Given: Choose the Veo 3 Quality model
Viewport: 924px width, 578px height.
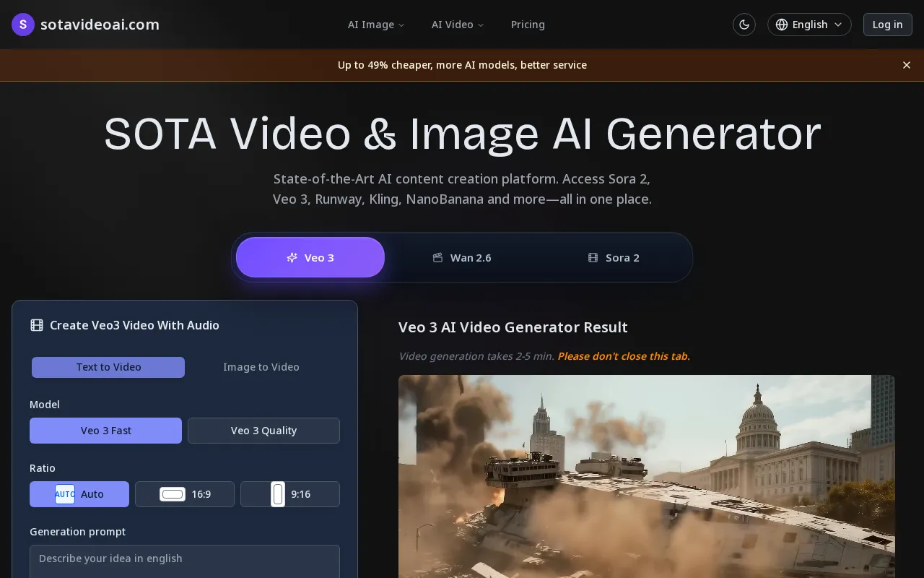Looking at the screenshot, I should (x=263, y=431).
